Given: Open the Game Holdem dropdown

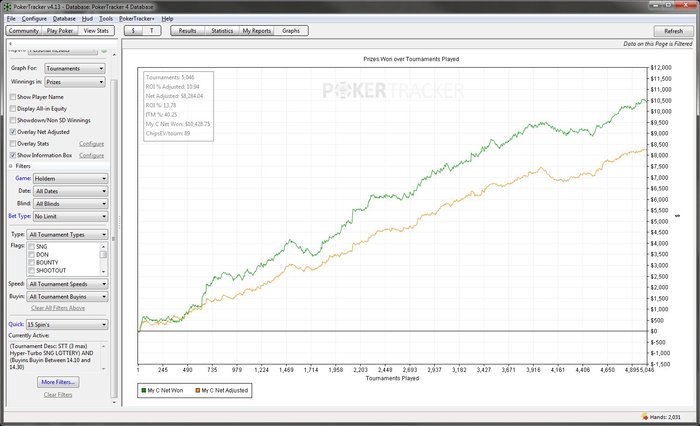Looking at the screenshot, I should pyautogui.click(x=71, y=179).
